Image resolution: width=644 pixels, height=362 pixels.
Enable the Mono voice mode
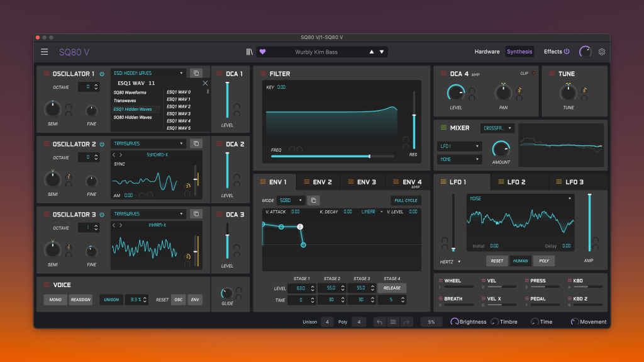pyautogui.click(x=55, y=300)
